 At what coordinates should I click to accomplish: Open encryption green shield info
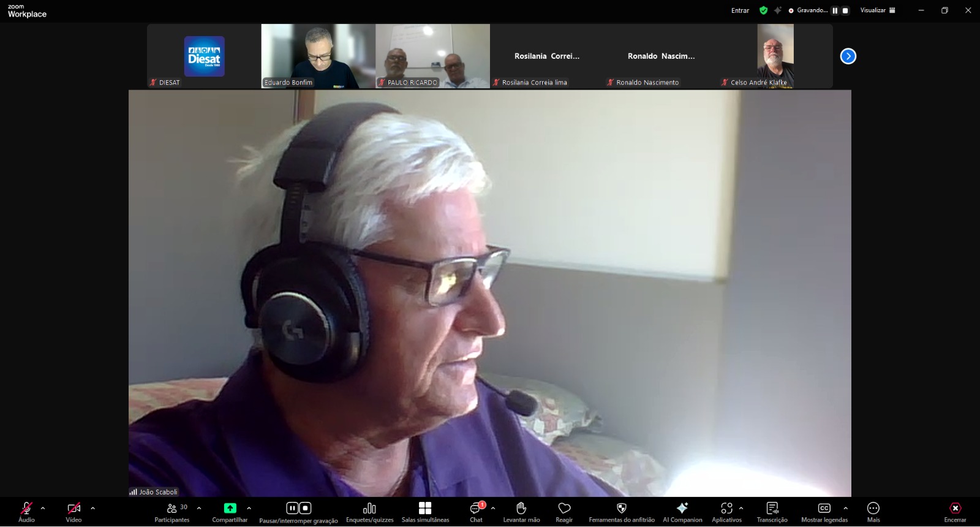763,10
